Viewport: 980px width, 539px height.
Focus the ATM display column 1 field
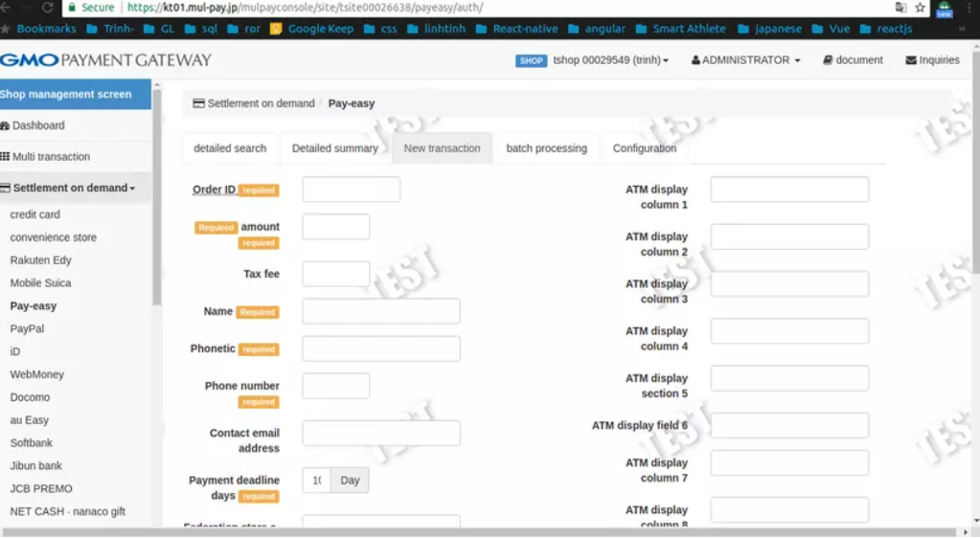pyautogui.click(x=789, y=190)
